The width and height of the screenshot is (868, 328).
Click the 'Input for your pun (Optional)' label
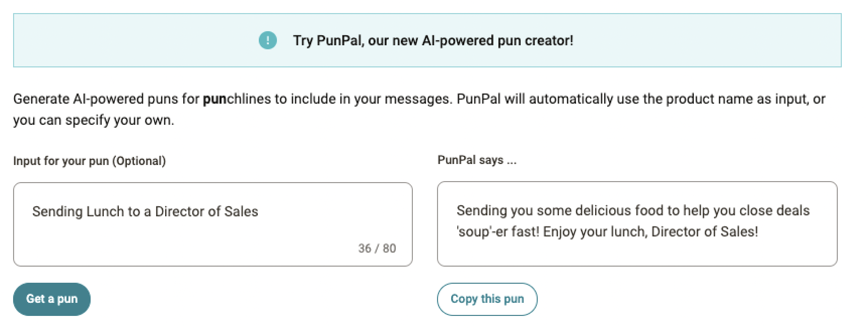(x=90, y=161)
